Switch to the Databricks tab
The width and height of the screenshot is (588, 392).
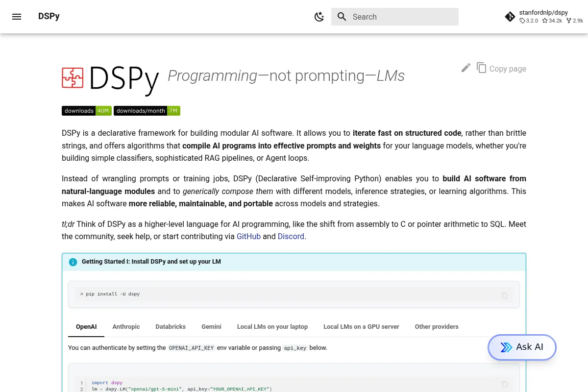[171, 326]
